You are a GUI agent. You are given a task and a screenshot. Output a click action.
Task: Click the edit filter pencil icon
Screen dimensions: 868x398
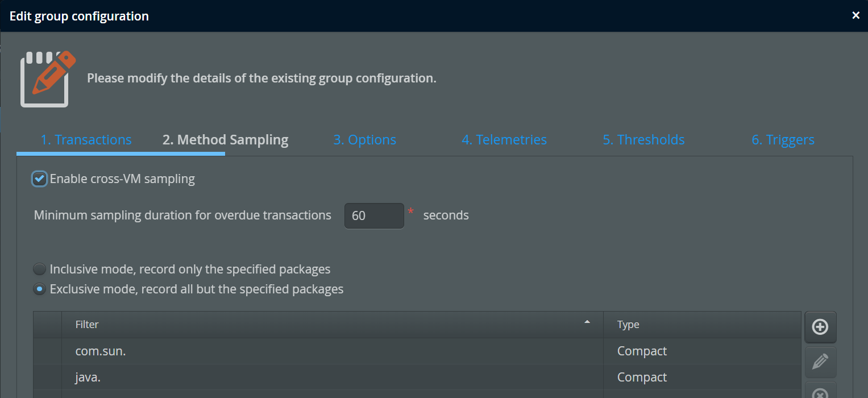[x=820, y=362]
